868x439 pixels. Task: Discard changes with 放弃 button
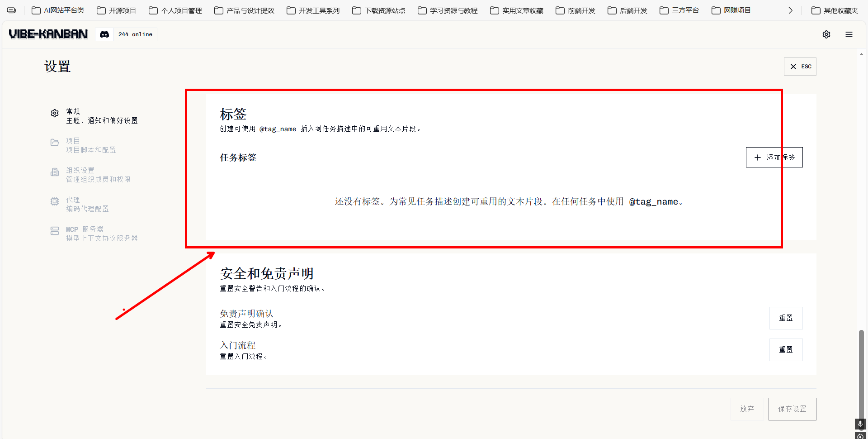(x=747, y=409)
